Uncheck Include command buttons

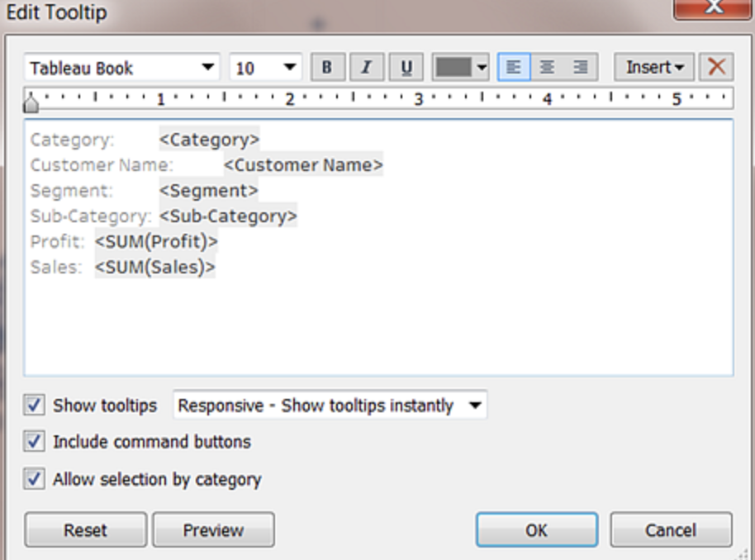[34, 441]
